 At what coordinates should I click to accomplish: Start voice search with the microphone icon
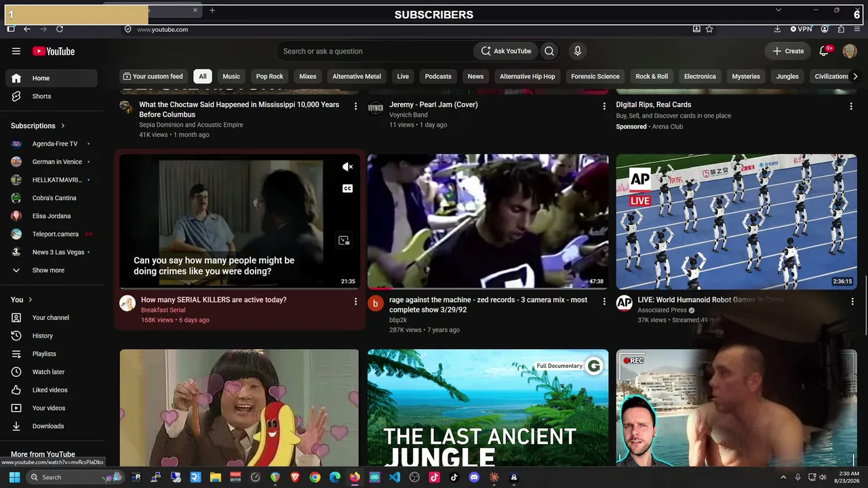point(578,51)
